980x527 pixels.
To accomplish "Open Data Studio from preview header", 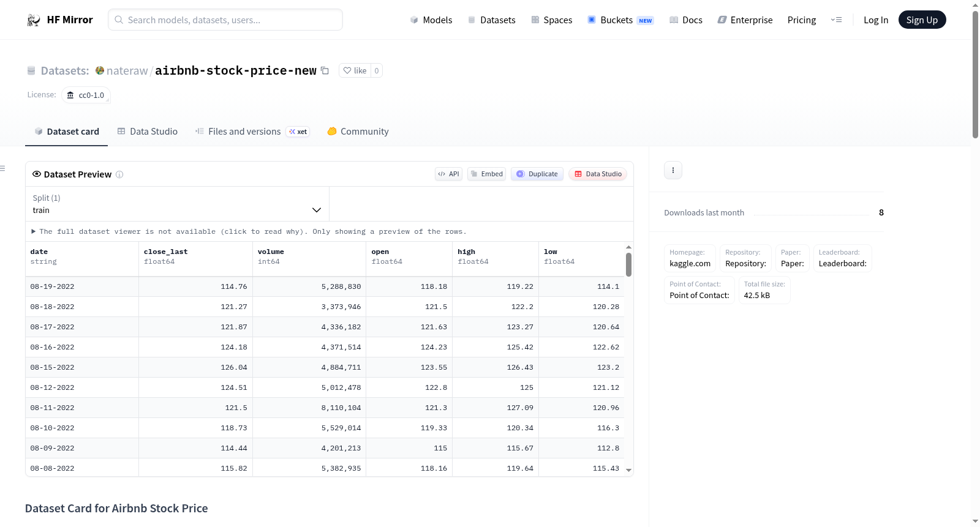I will (x=598, y=174).
